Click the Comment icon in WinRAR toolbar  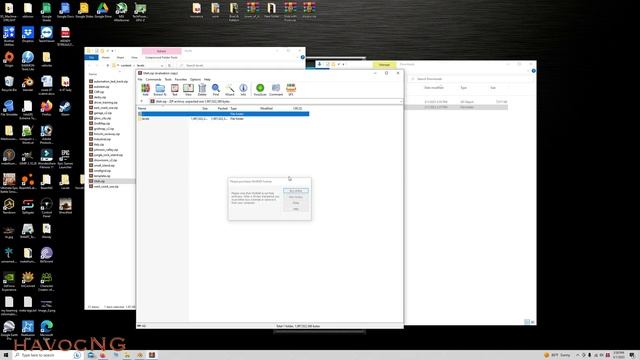tap(276, 89)
